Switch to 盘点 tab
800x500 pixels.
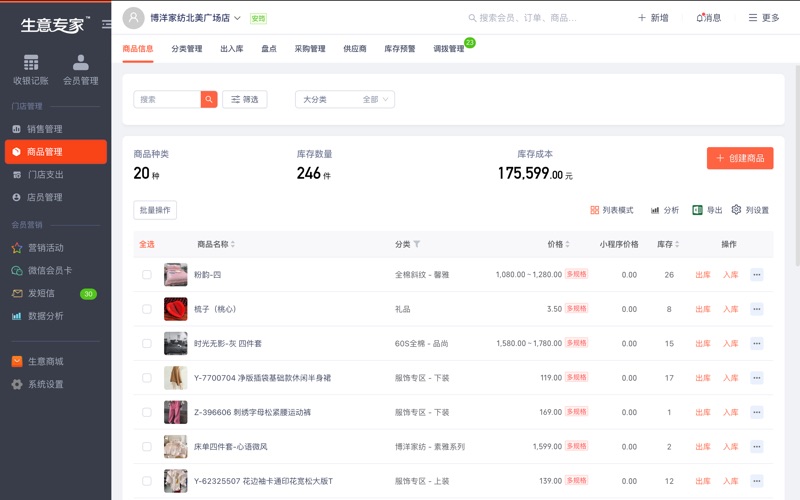(269, 49)
